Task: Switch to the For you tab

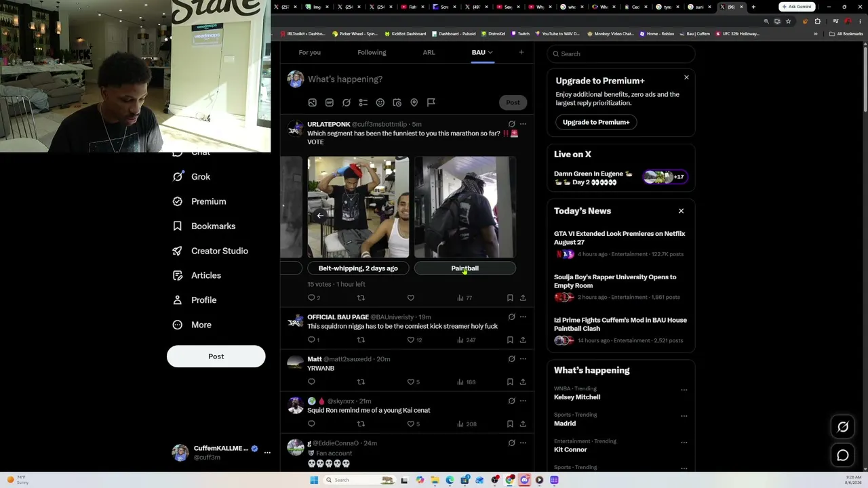Action: tap(310, 52)
